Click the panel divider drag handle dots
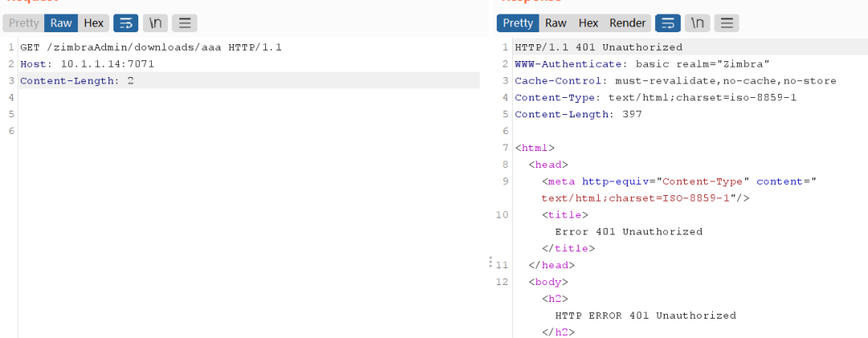The image size is (868, 338). tap(490, 263)
